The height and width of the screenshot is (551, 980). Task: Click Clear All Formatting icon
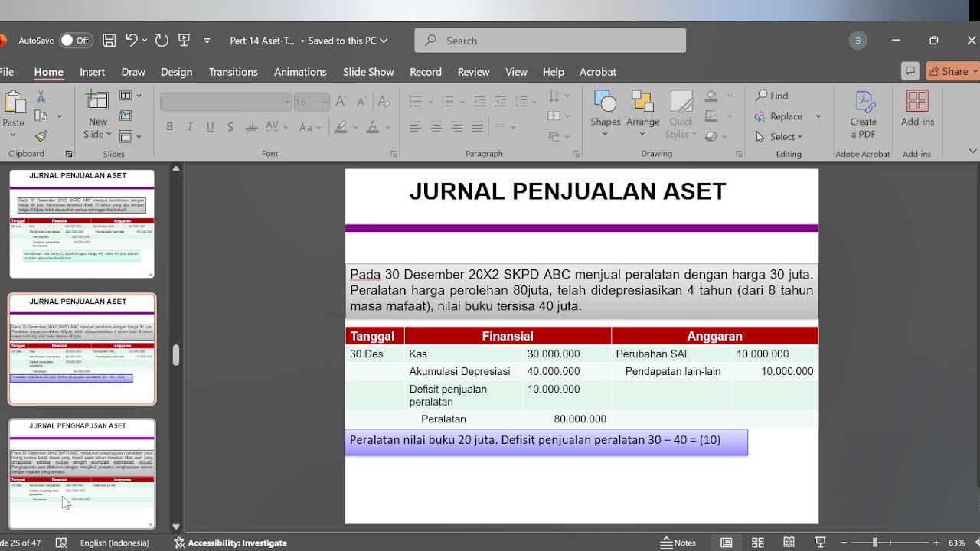tap(384, 102)
